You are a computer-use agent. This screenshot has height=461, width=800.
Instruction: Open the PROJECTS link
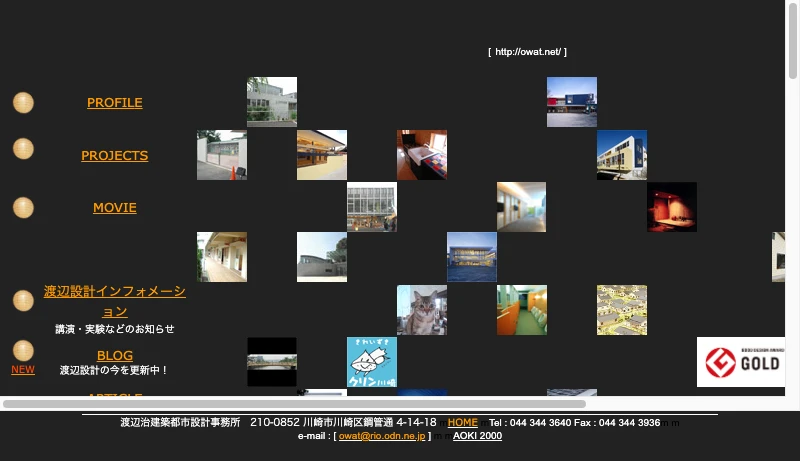coord(115,156)
